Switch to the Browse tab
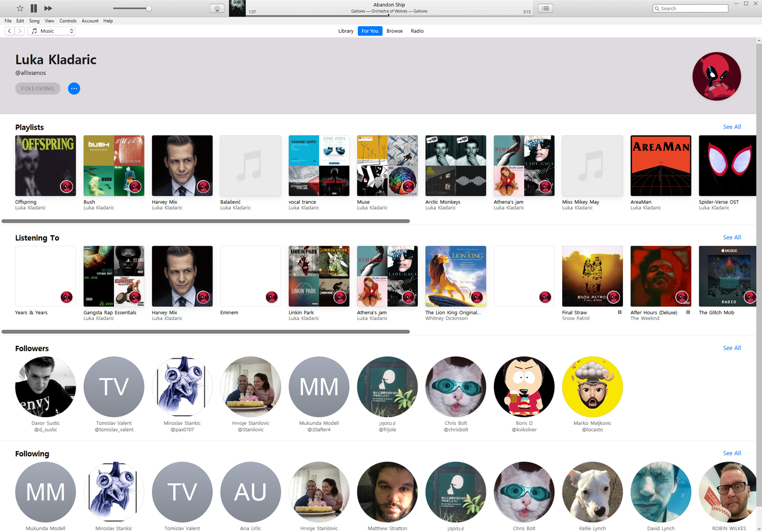Screen dimensions: 762x532 click(x=394, y=31)
